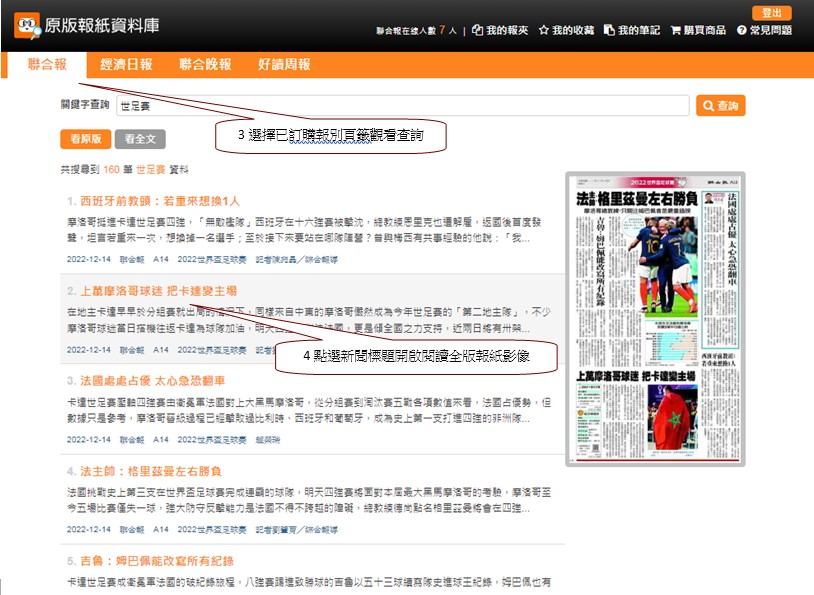
Task: Click the third result's 2022-12-14 date
Action: [x=89, y=440]
